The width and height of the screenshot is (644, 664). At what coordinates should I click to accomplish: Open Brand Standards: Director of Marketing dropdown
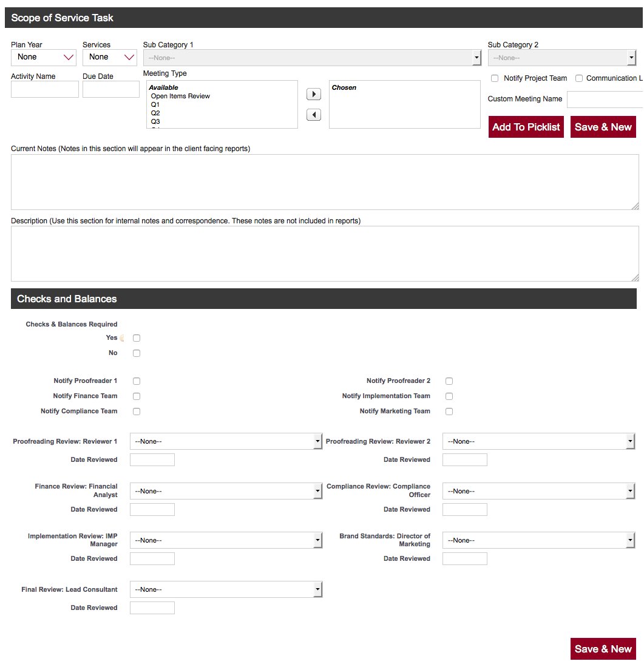point(538,540)
